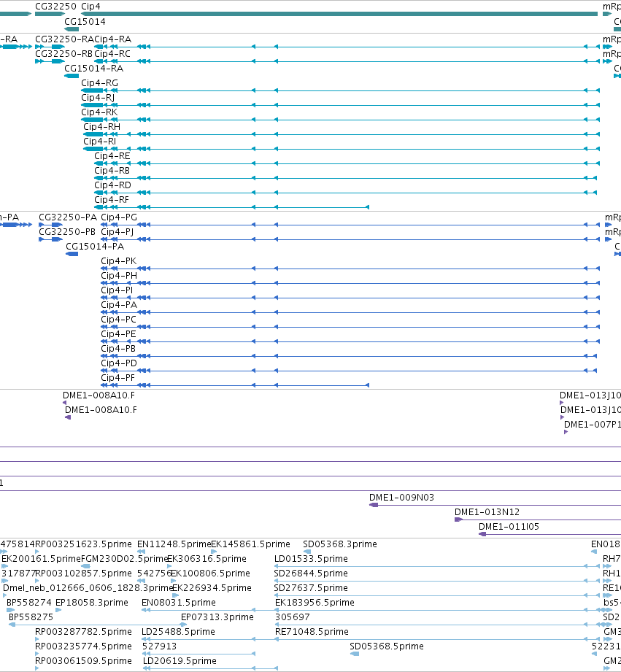Click the FGM230D02.5prime EST label
This screenshot has width=621, height=672.
point(124,559)
